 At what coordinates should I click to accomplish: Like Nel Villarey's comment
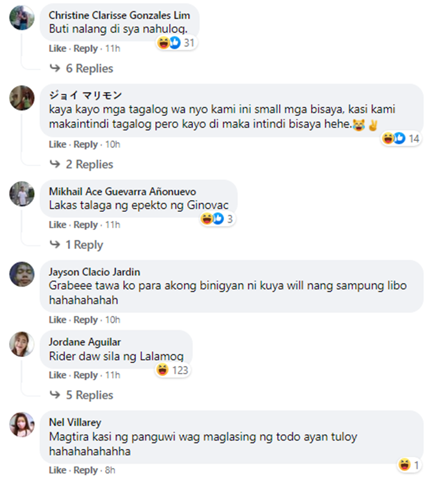pyautogui.click(x=57, y=470)
